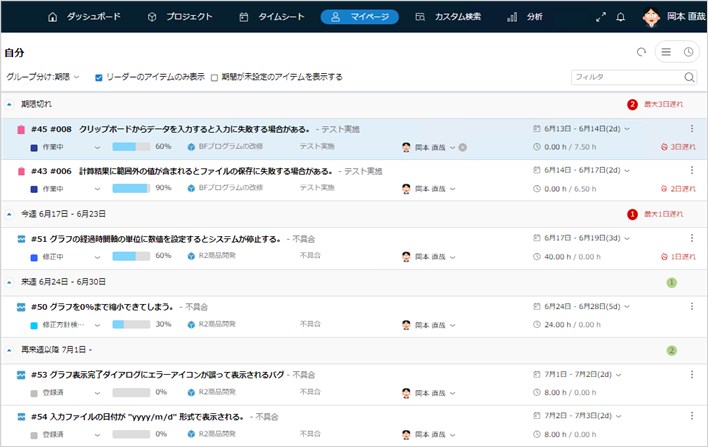This screenshot has width=708, height=447.
Task: Uncheck リーダーのアイテムのみ表示 checkbox
Action: (98, 77)
